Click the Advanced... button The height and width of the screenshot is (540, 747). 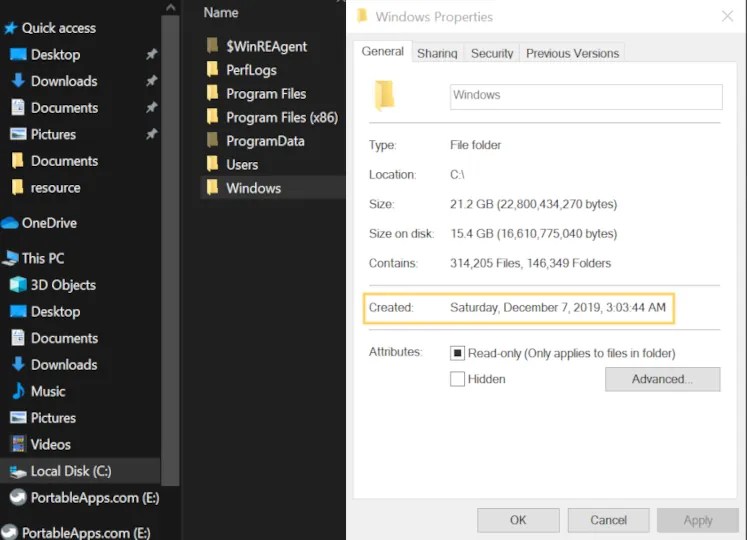pyautogui.click(x=663, y=379)
